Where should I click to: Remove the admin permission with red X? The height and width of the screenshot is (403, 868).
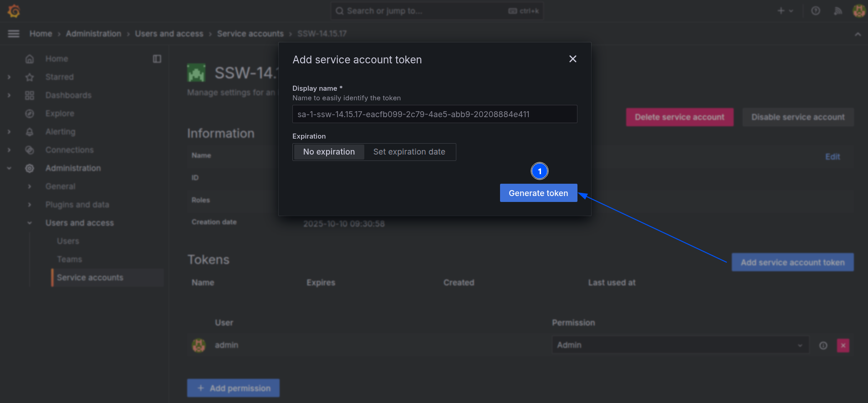(x=843, y=346)
